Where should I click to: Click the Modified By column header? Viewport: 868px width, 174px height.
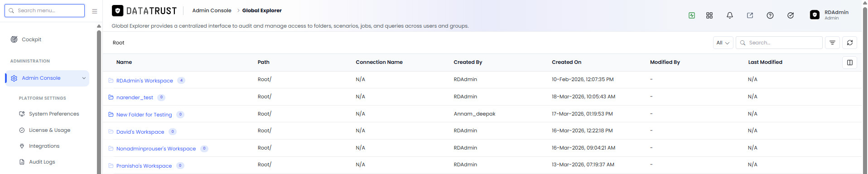point(665,62)
